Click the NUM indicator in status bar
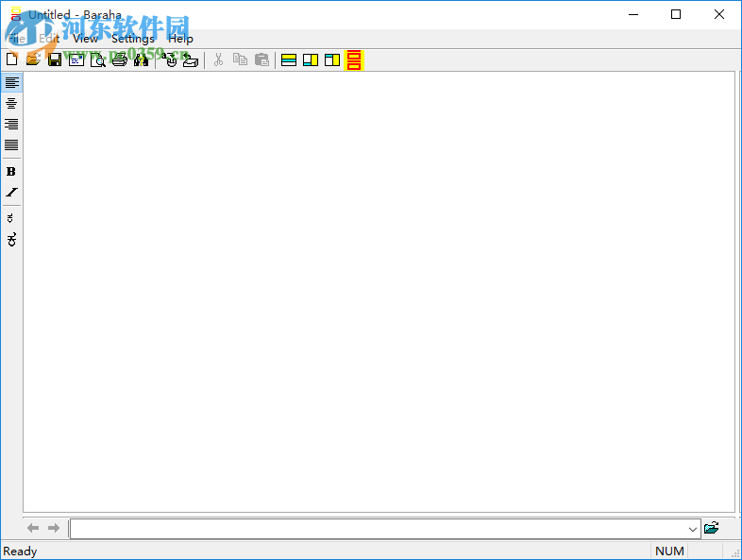The height and width of the screenshot is (560, 742). pyautogui.click(x=669, y=551)
